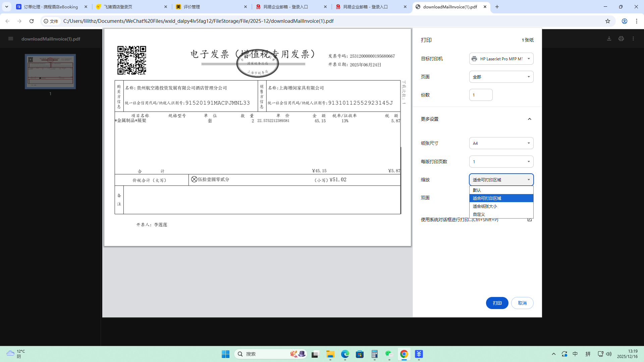The height and width of the screenshot is (362, 644).
Task: Open the destination printer dropdown
Action: point(501,59)
